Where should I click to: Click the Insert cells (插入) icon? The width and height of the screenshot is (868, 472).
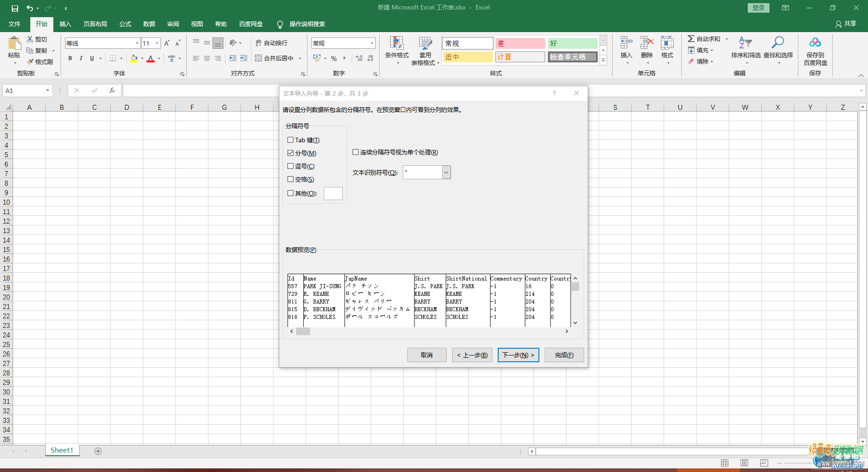click(626, 43)
